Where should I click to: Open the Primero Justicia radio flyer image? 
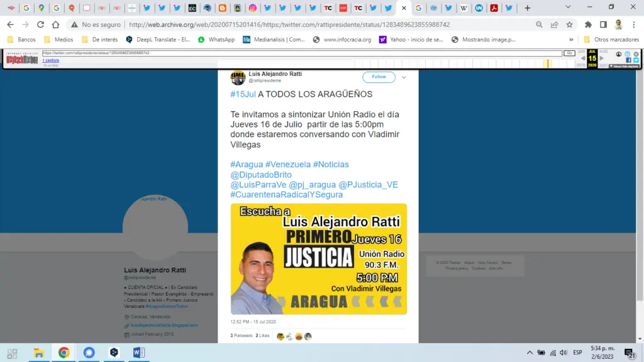pos(318,259)
